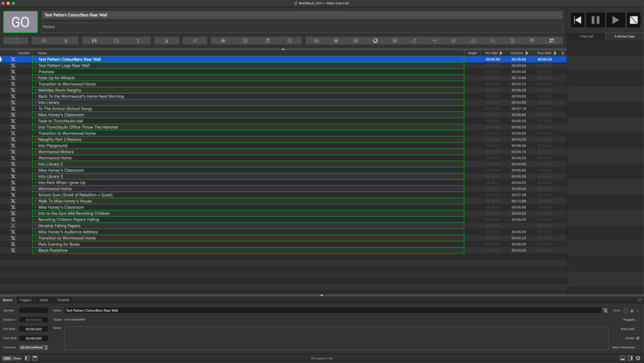Add a new Load cue
The width and height of the screenshot is (644, 363).
coord(375,40)
